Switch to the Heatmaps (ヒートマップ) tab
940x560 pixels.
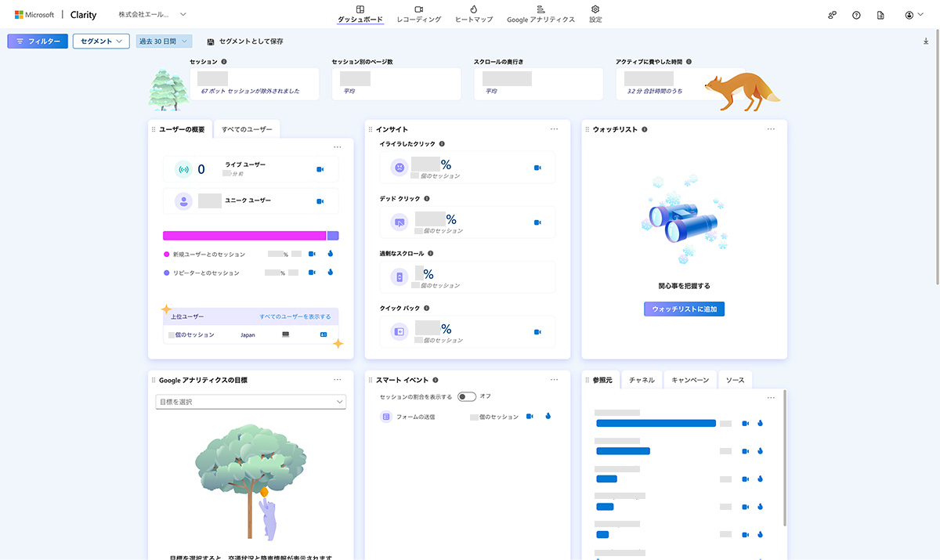click(474, 14)
